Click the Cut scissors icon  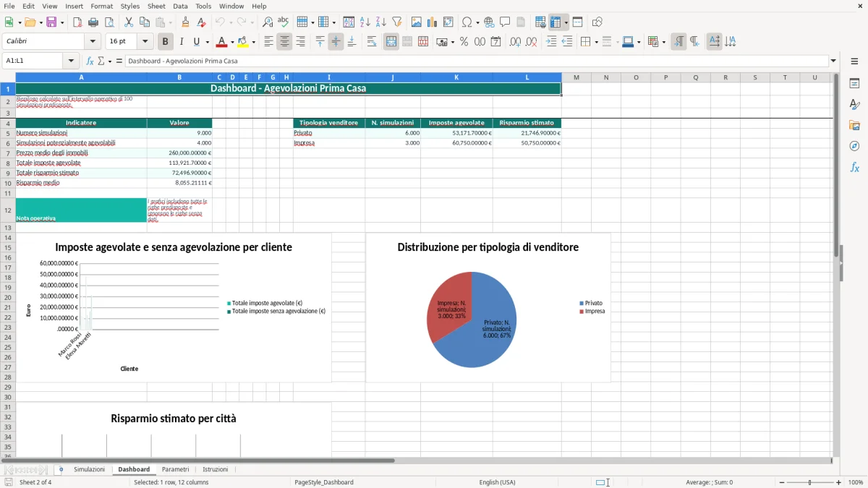pyautogui.click(x=129, y=22)
